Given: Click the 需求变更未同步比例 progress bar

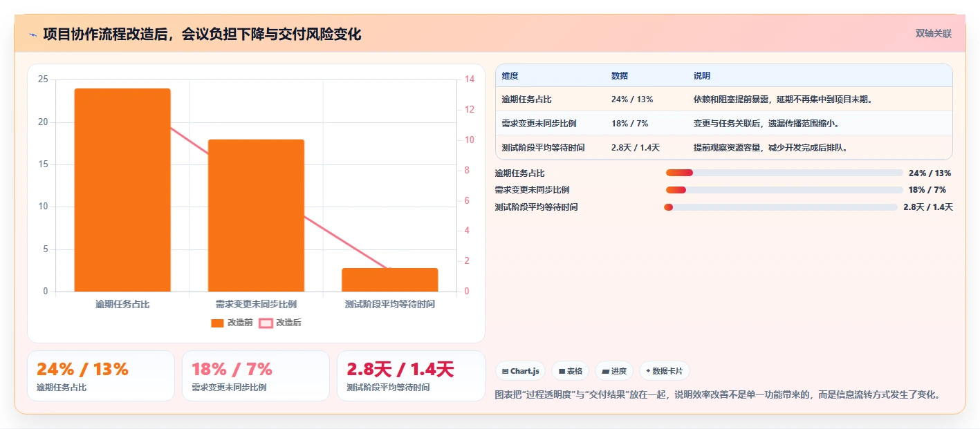Looking at the screenshot, I should click(x=784, y=190).
